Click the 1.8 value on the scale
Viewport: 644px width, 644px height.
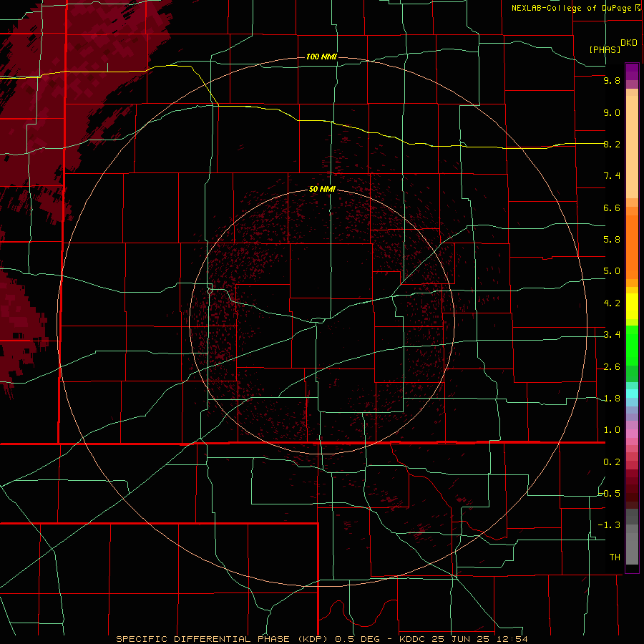coord(612,399)
